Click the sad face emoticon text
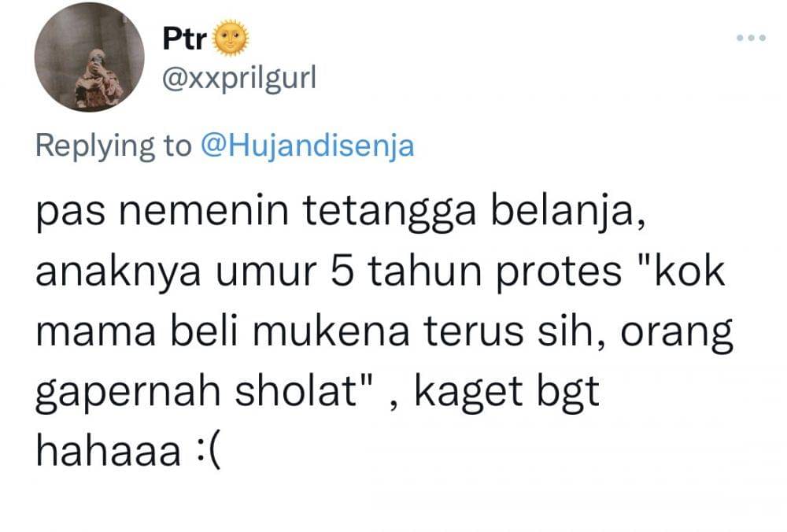 click(207, 451)
